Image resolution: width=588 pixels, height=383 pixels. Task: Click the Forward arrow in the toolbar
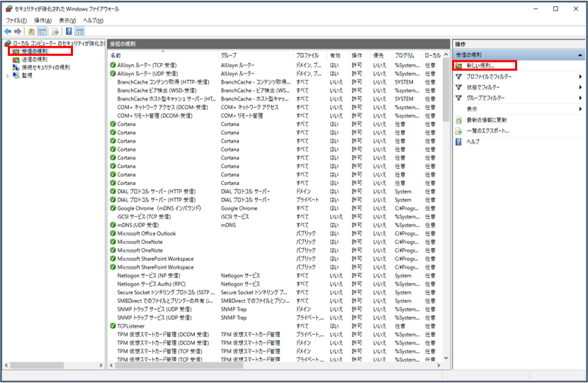[17, 31]
